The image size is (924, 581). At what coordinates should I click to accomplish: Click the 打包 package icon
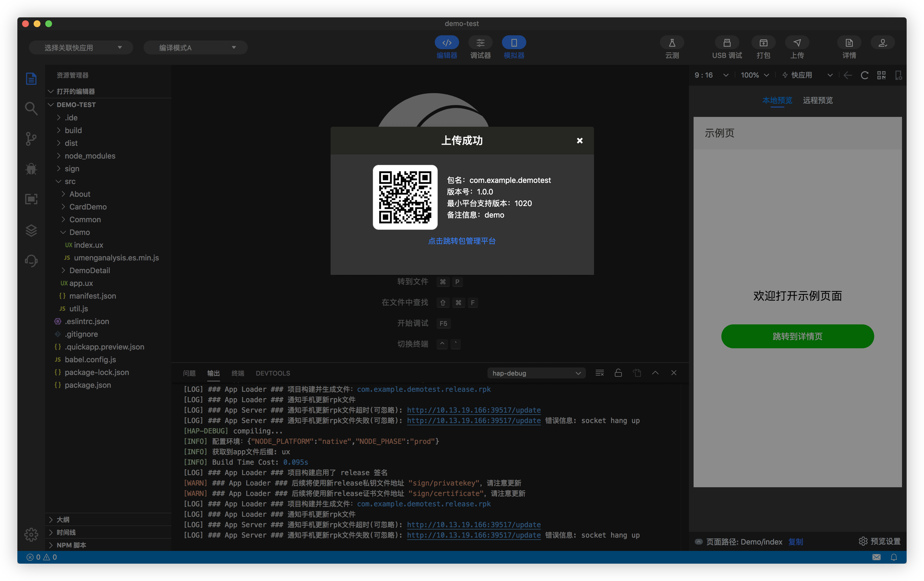tap(763, 43)
